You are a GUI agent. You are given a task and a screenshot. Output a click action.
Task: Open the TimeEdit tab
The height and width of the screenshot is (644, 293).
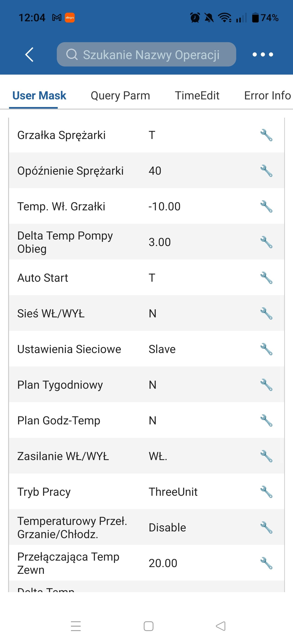pyautogui.click(x=197, y=95)
